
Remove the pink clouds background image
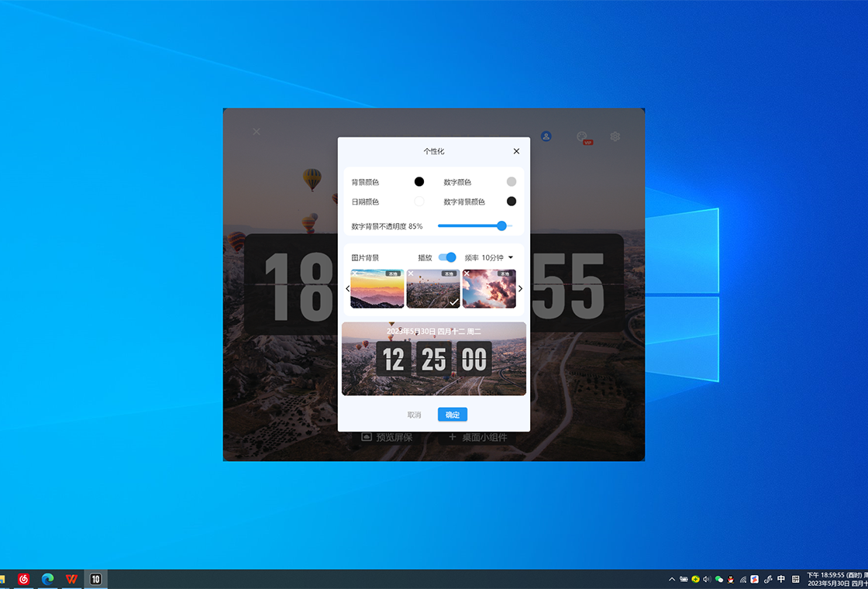467,274
